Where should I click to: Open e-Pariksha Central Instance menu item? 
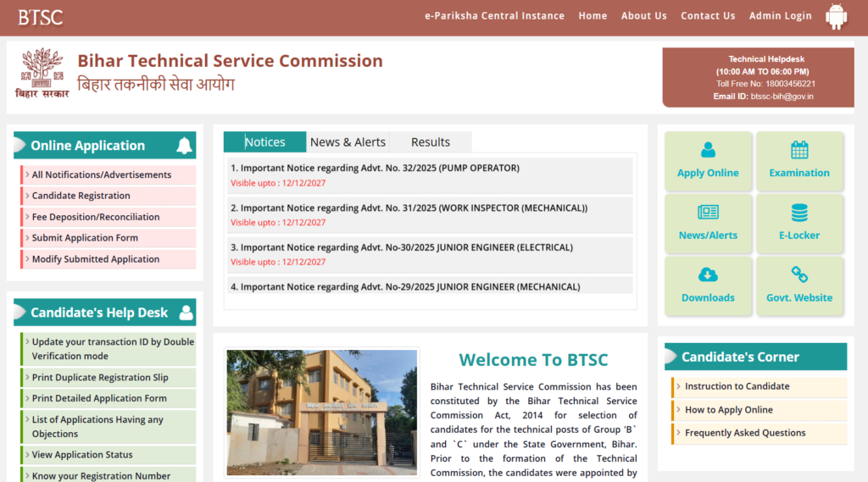coord(494,16)
